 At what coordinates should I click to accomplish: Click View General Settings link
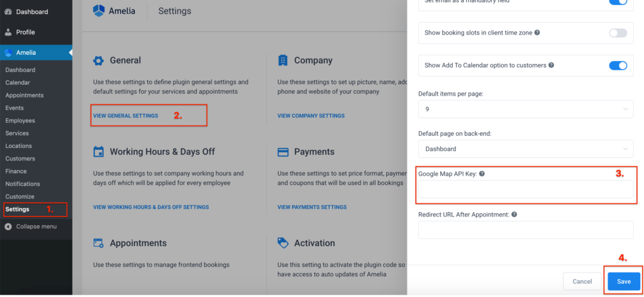click(x=126, y=116)
